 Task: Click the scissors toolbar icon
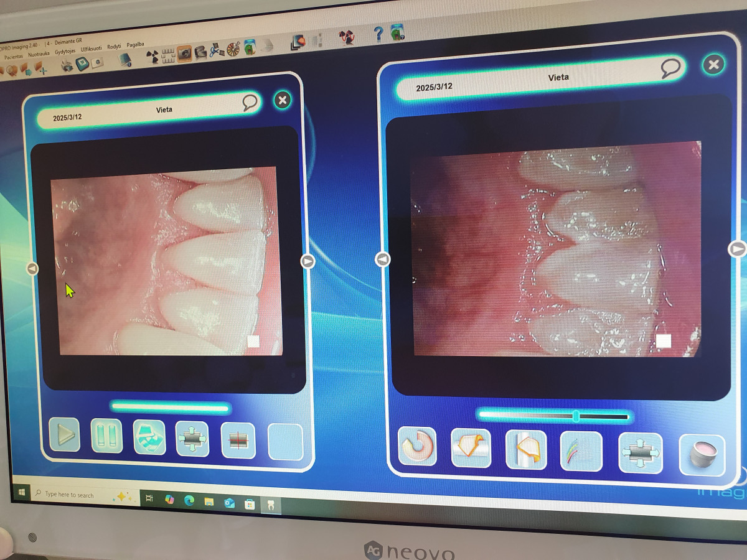(x=217, y=50)
